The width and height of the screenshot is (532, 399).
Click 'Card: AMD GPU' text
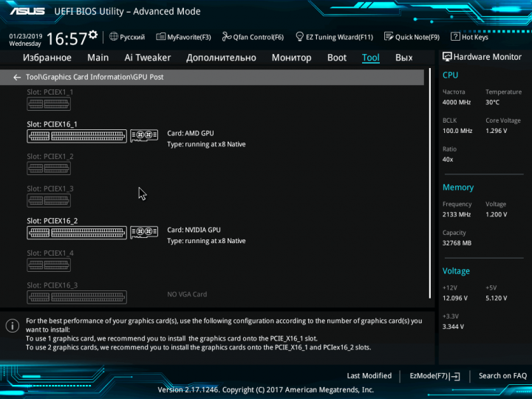click(x=191, y=133)
